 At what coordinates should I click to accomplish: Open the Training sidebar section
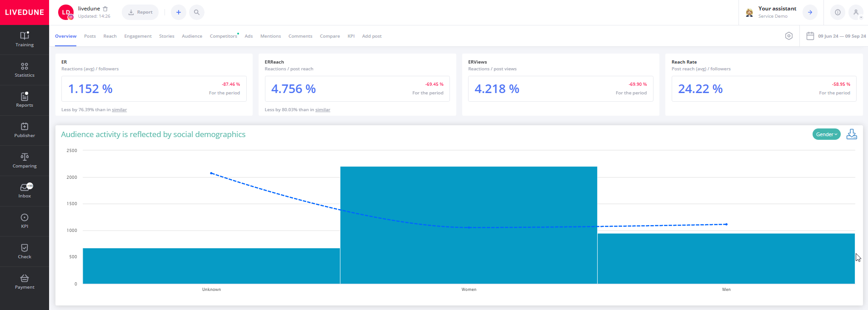coord(25,39)
